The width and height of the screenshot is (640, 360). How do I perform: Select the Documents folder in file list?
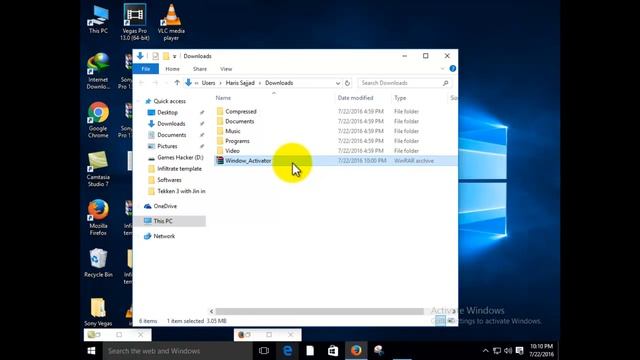pyautogui.click(x=239, y=121)
